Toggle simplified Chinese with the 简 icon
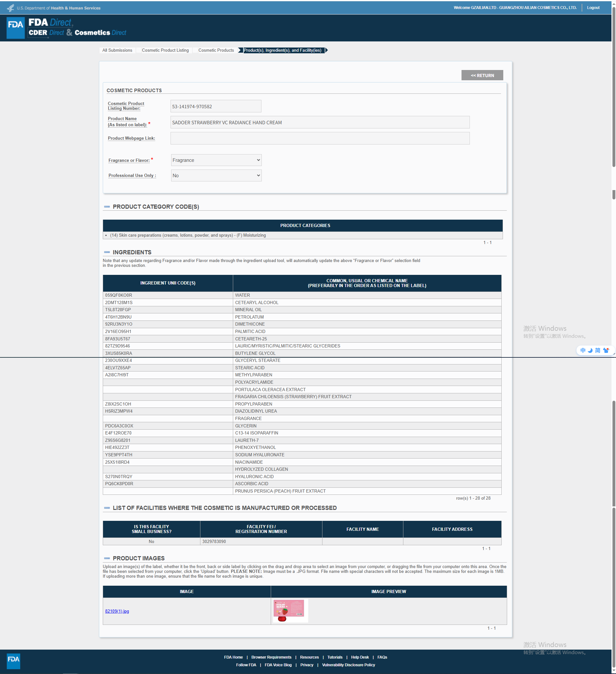 click(x=597, y=350)
